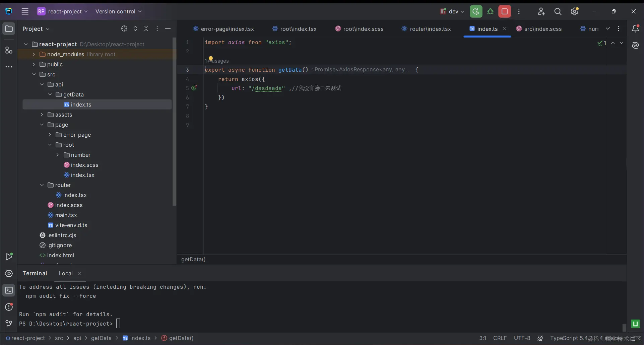This screenshot has width=644, height=345.
Task: Change UTF-8 file encoding
Action: click(522, 338)
